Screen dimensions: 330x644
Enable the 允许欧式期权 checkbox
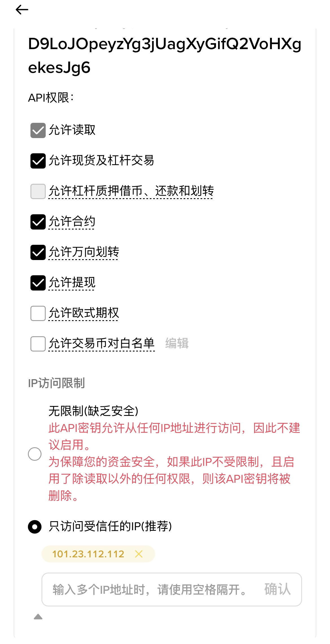coord(38,313)
